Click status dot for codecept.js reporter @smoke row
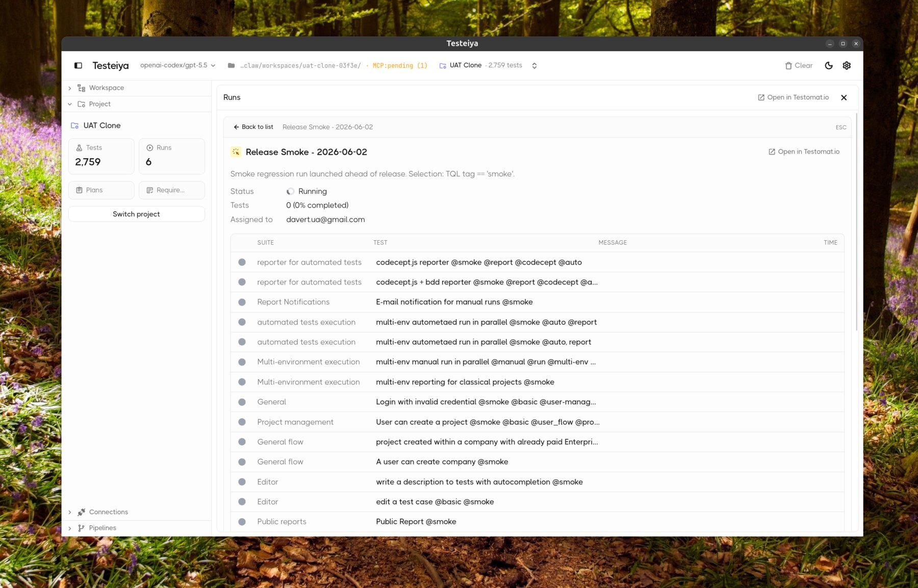Screen dimensions: 918x588 [x=242, y=262]
